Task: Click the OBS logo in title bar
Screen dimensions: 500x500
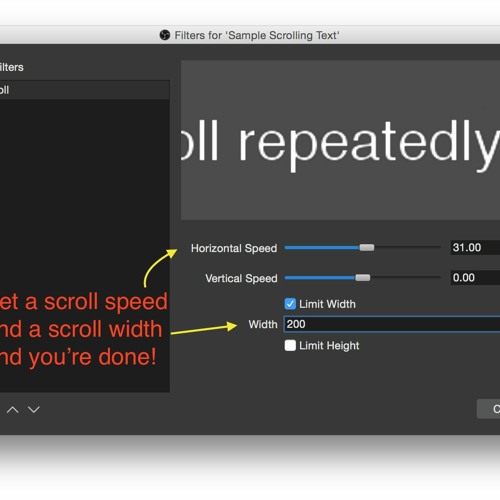Action: point(165,35)
